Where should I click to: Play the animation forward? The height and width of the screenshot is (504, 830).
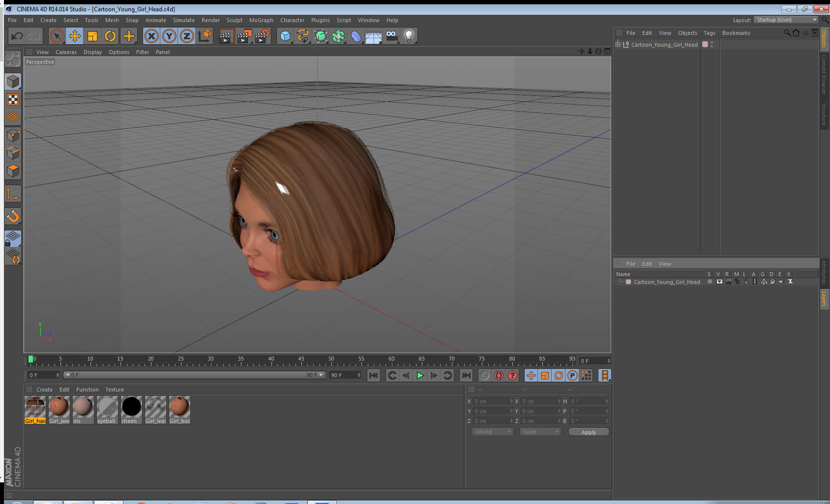click(420, 375)
